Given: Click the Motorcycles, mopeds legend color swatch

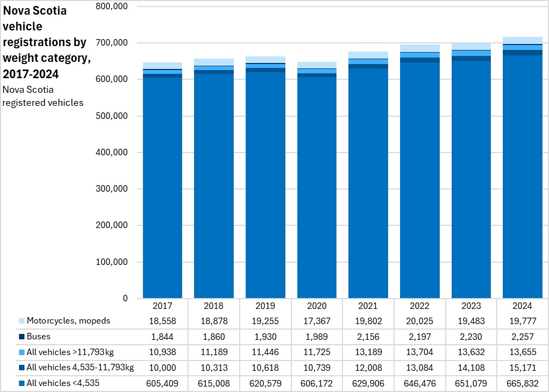Looking at the screenshot, I should pyautogui.click(x=21, y=321).
